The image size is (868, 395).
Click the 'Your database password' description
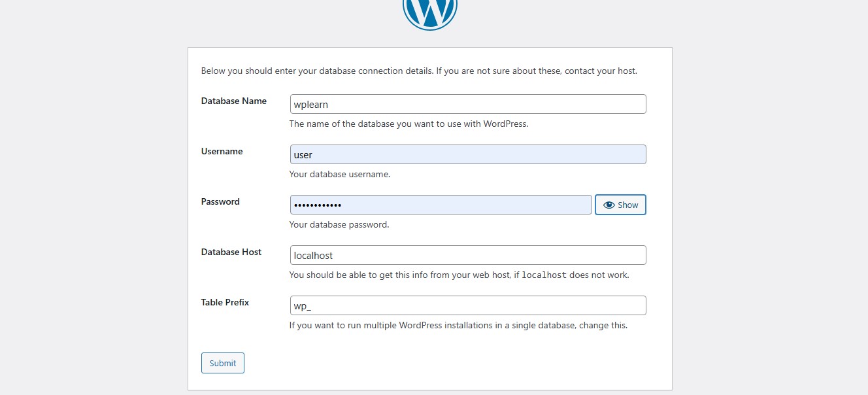click(x=339, y=224)
